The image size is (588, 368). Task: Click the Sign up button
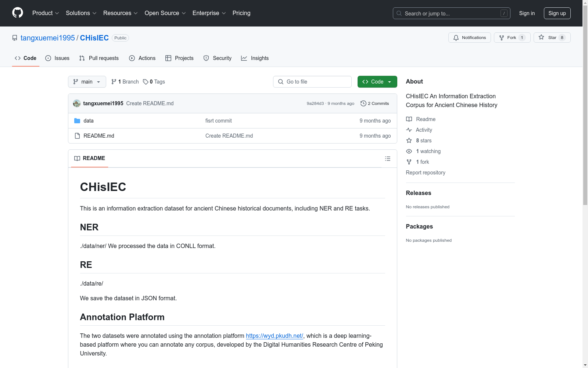click(x=557, y=13)
